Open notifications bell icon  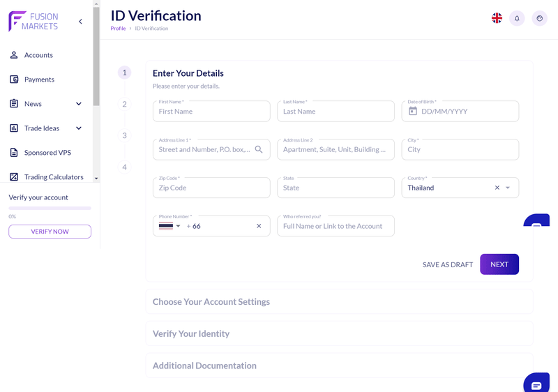(x=517, y=19)
